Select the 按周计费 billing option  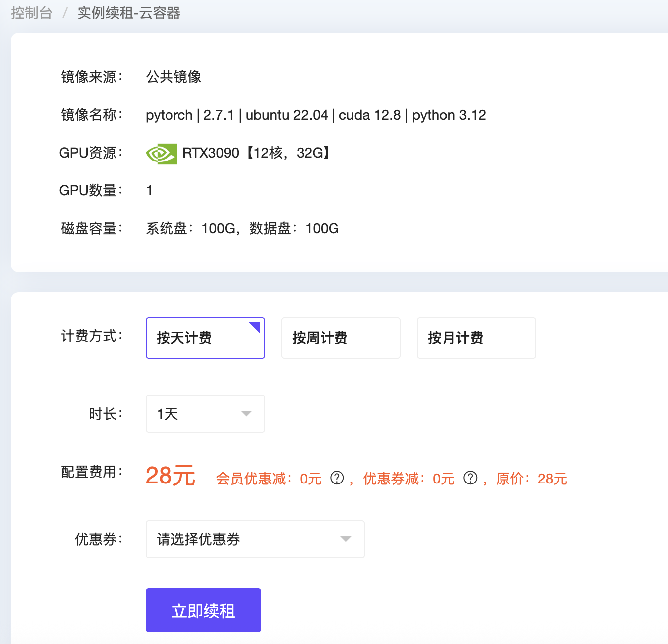tap(340, 338)
